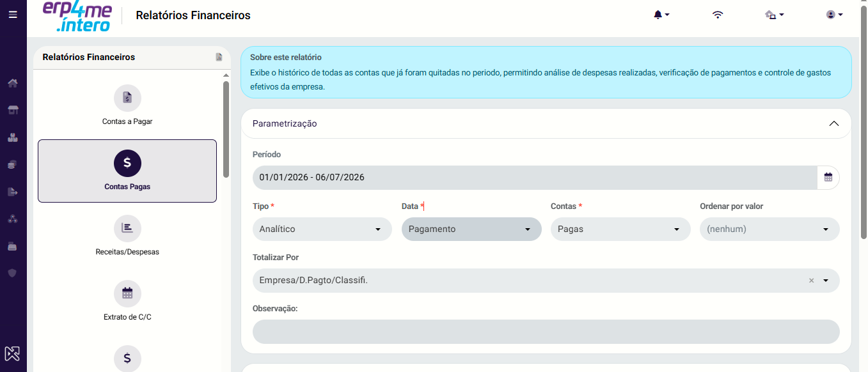Open the notifications bell dropdown
This screenshot has height=372, width=868.
tap(661, 15)
